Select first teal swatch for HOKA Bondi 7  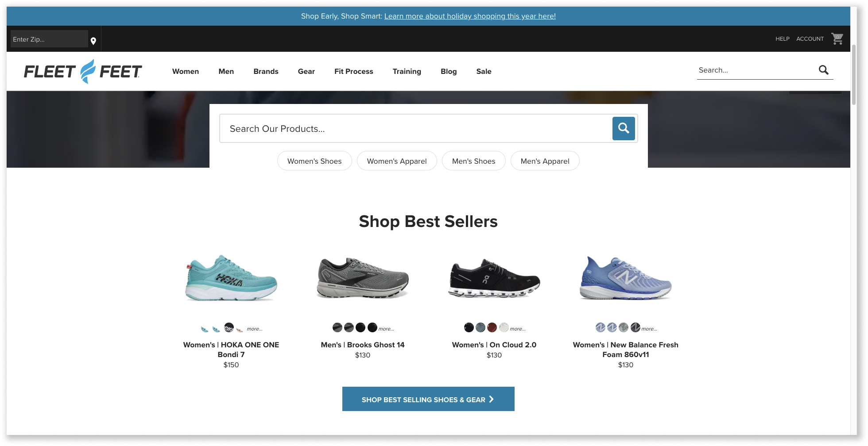204,329
